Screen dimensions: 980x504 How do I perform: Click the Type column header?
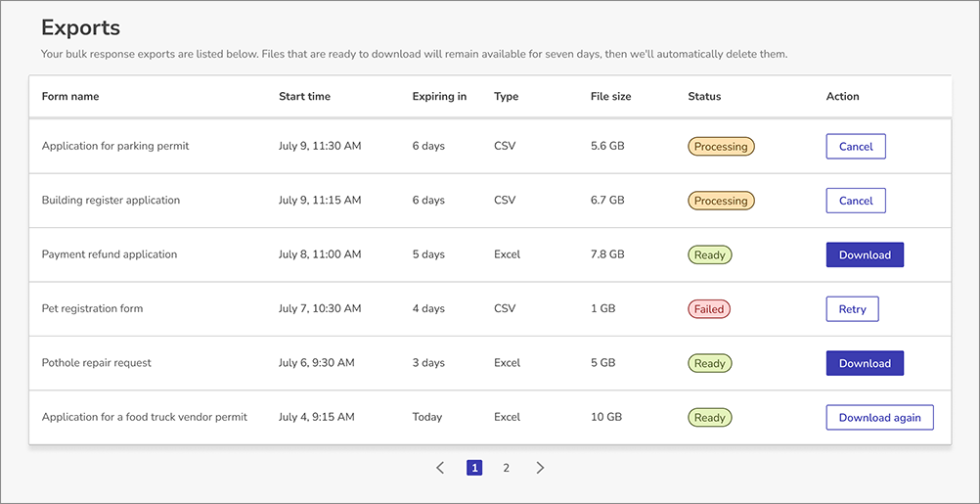pyautogui.click(x=506, y=97)
